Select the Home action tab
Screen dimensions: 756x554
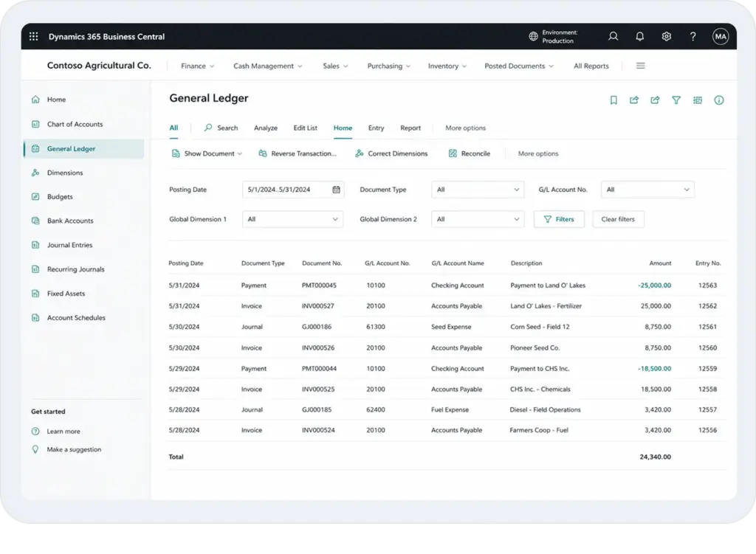[343, 128]
